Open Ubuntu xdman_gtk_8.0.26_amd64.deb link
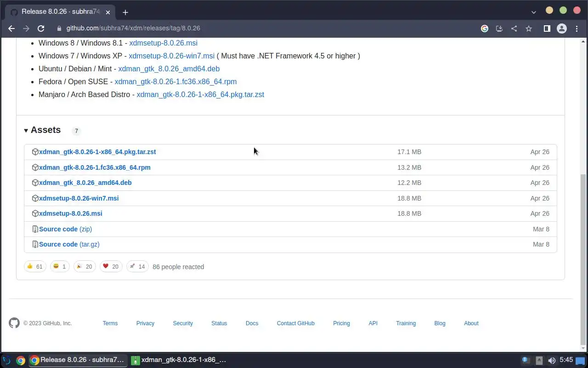 tap(169, 69)
